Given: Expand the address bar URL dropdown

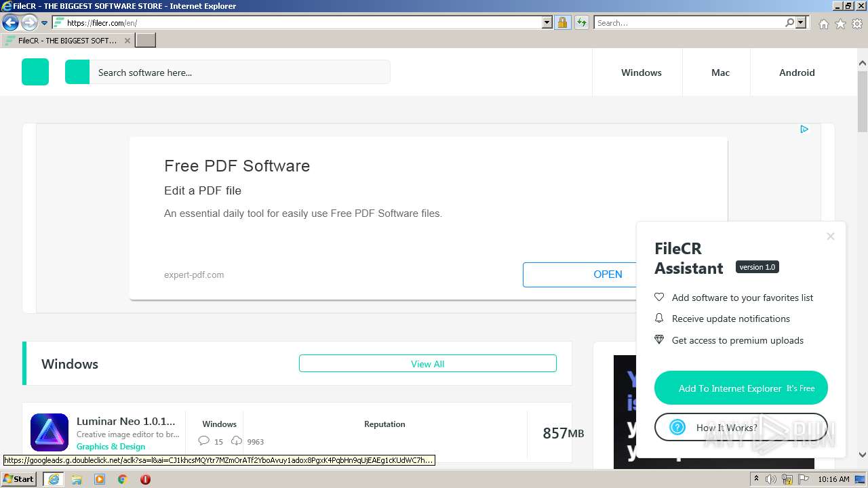Looking at the screenshot, I should (547, 23).
